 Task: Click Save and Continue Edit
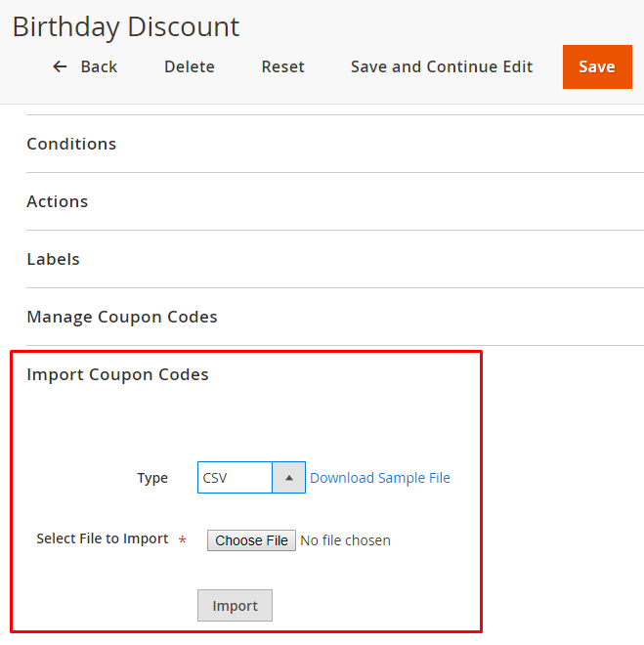442,66
